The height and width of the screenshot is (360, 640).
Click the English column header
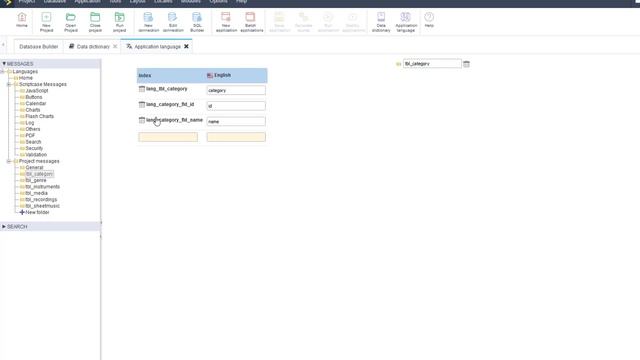[x=222, y=76]
